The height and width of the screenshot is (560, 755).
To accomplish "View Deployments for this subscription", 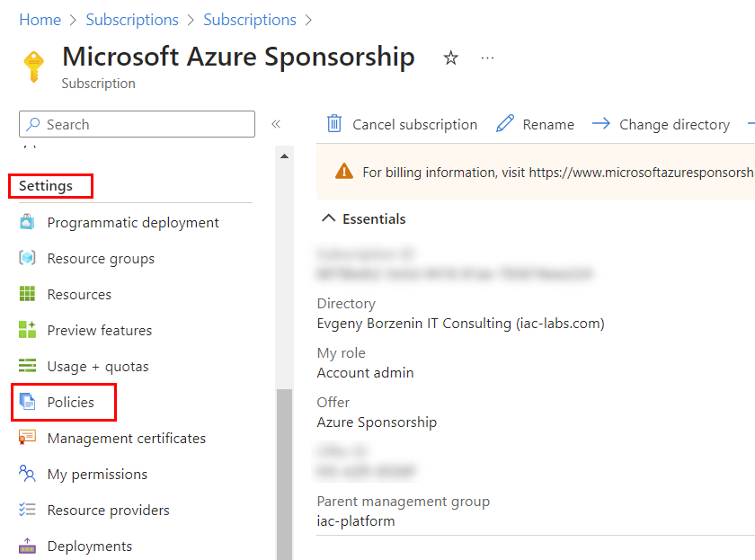I will [x=90, y=546].
